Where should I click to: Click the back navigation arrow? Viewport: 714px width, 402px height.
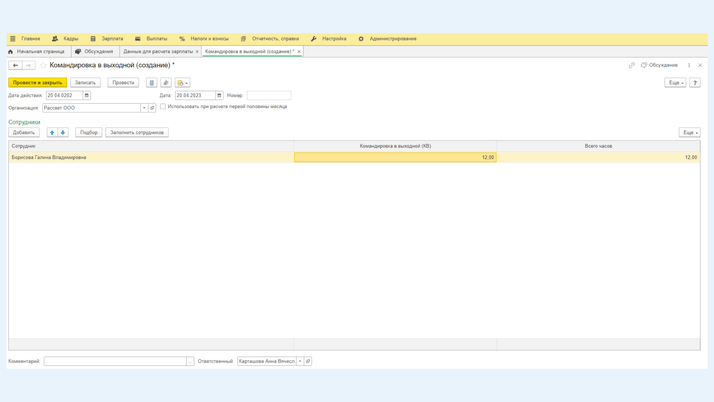(x=15, y=65)
